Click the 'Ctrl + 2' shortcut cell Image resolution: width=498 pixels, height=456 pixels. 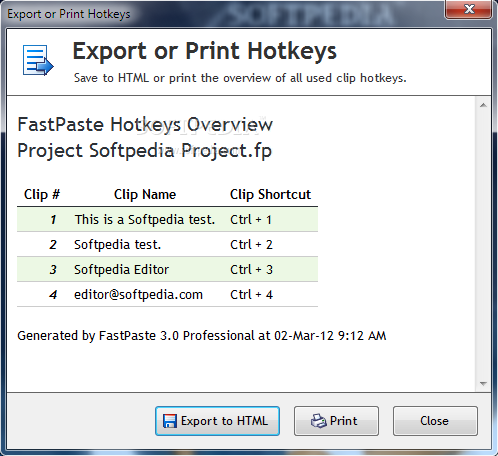tap(251, 245)
